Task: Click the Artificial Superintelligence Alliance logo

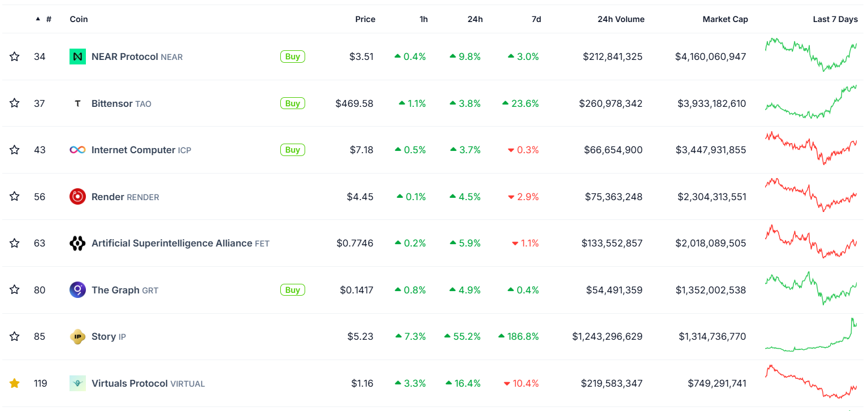Action: coord(77,243)
